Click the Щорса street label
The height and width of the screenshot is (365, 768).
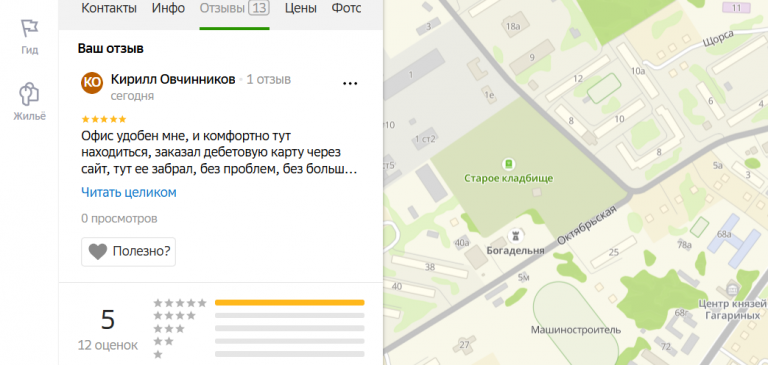719,39
